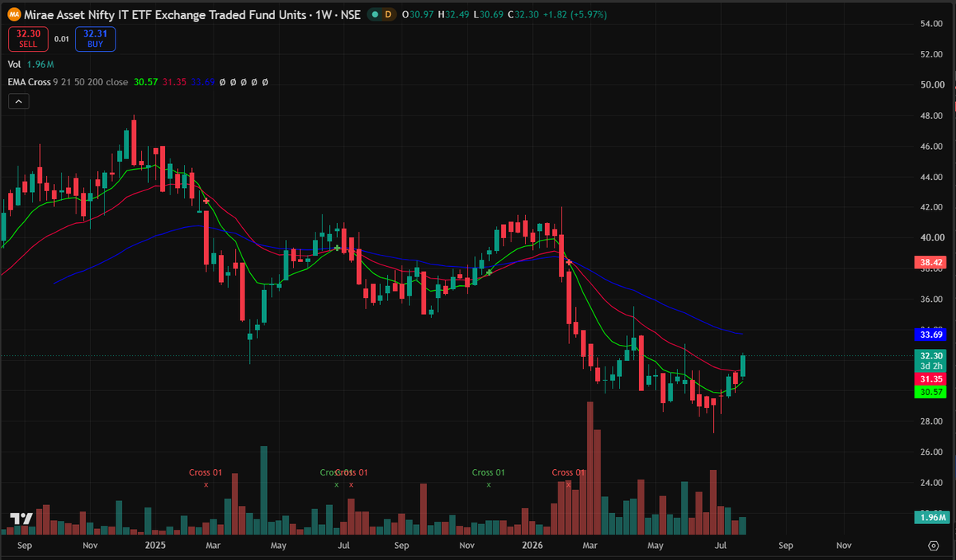This screenshot has height=560, width=956.
Task: Collapse the indicator legend with chevron
Action: pos(19,101)
